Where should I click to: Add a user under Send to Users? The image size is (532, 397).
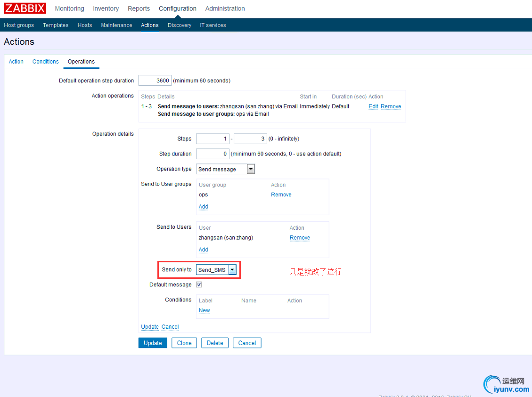coord(204,250)
